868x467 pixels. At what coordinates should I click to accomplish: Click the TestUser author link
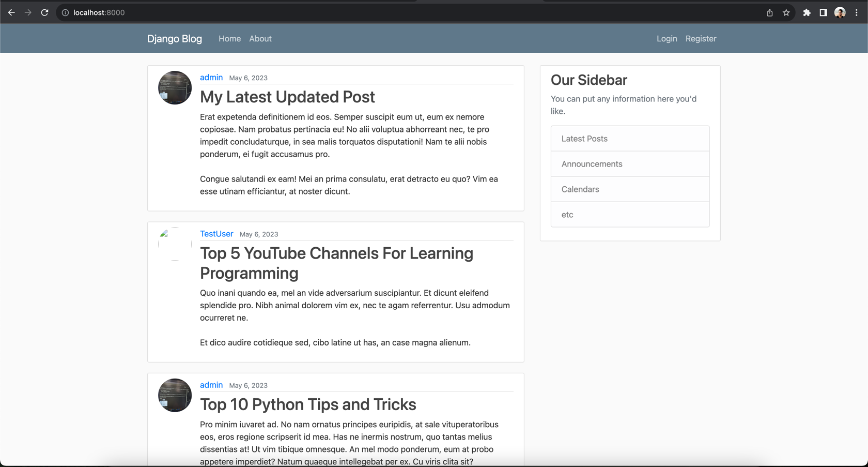216,234
